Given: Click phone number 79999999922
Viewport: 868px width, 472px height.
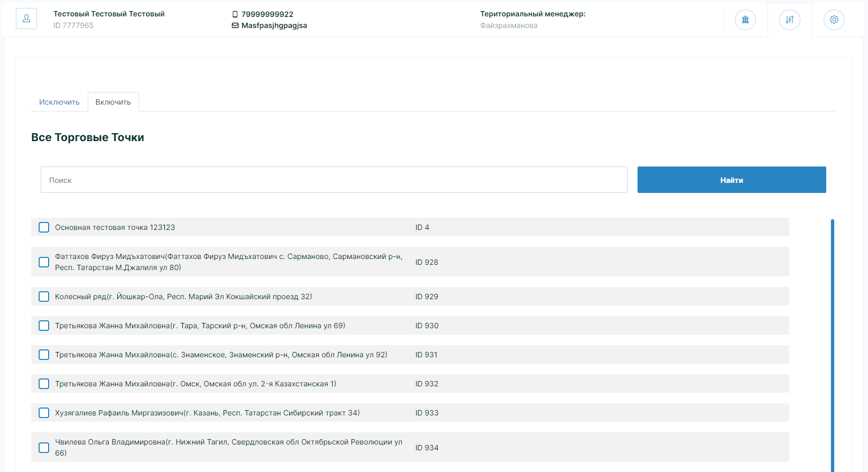Looking at the screenshot, I should coord(267,14).
